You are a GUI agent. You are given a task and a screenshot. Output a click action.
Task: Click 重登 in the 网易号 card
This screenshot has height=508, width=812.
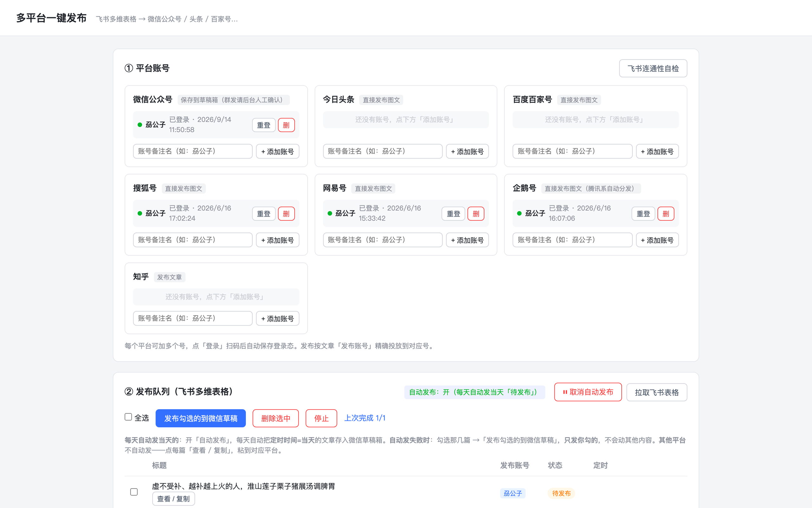click(453, 214)
